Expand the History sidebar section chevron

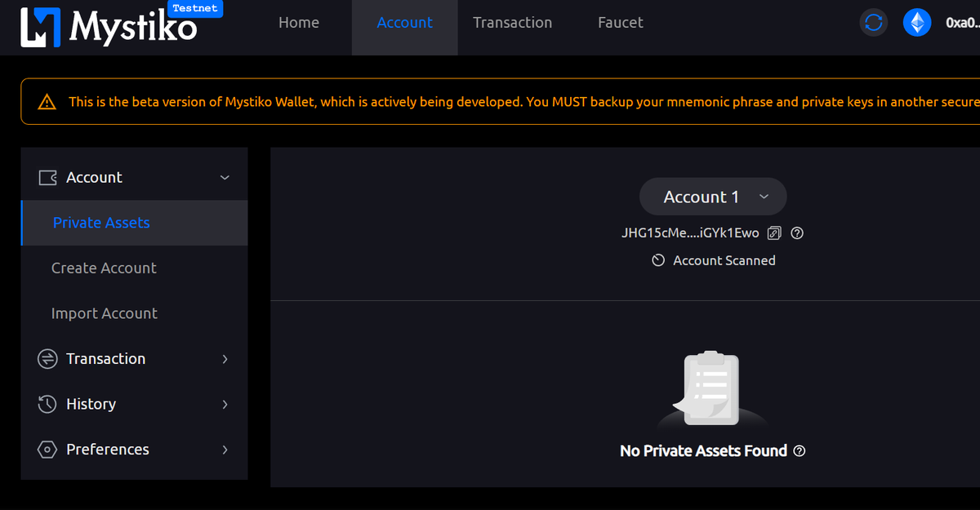point(225,404)
